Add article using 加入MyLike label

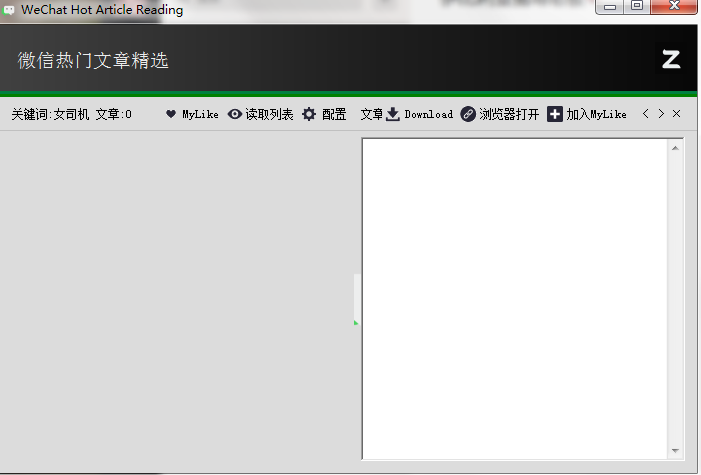pyautogui.click(x=596, y=115)
